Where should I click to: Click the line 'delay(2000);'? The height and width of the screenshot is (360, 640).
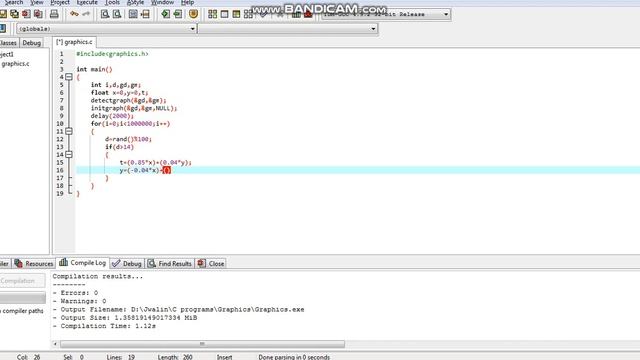tap(112, 116)
